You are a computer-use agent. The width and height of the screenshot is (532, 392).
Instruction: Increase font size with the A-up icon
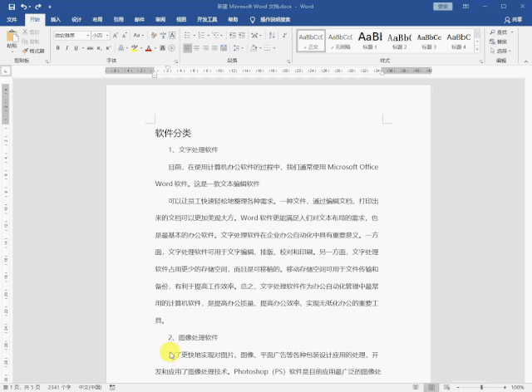(x=116, y=35)
